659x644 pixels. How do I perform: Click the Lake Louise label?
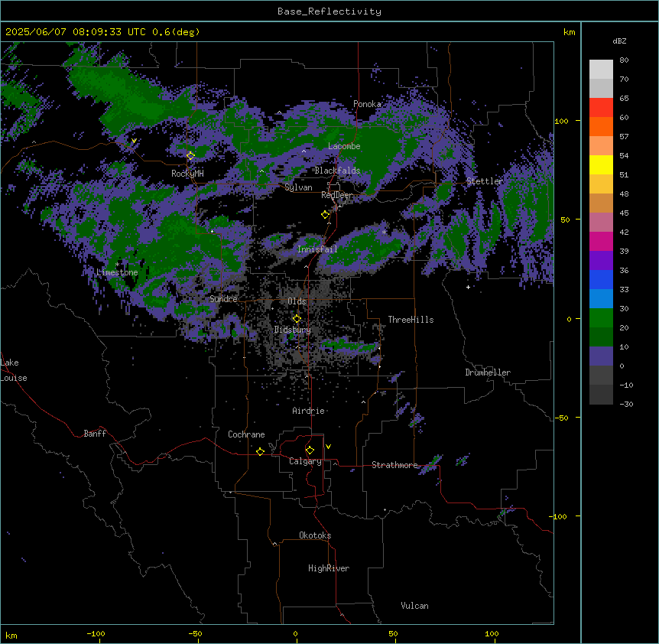tap(14, 370)
